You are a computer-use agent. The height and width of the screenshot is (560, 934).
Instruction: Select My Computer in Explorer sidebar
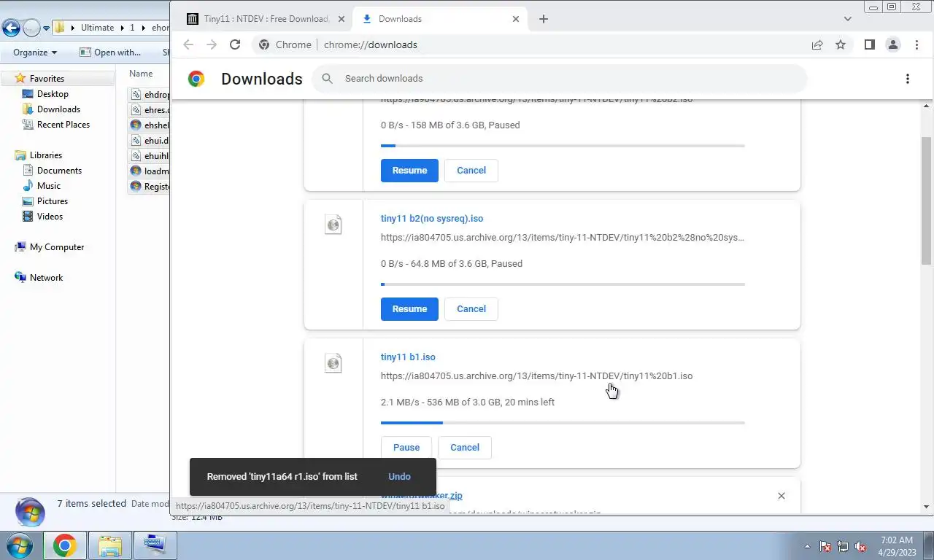[x=57, y=247]
